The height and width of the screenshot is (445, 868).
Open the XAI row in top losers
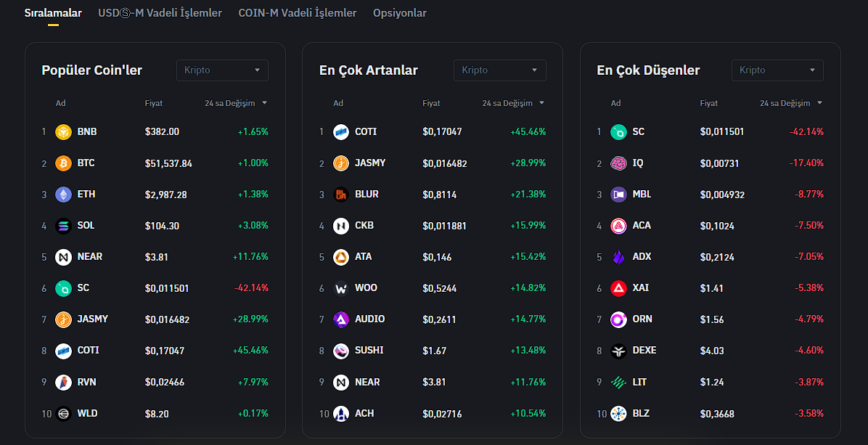pos(640,288)
